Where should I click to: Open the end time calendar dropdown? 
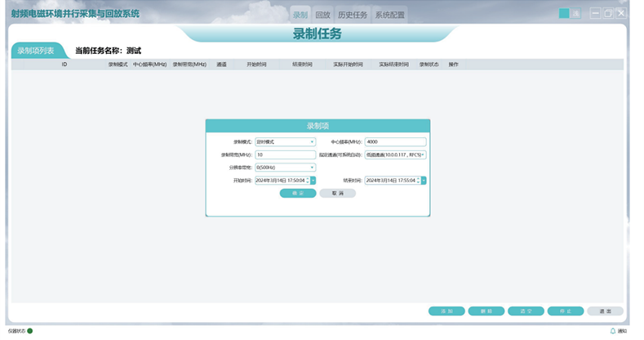pos(423,180)
